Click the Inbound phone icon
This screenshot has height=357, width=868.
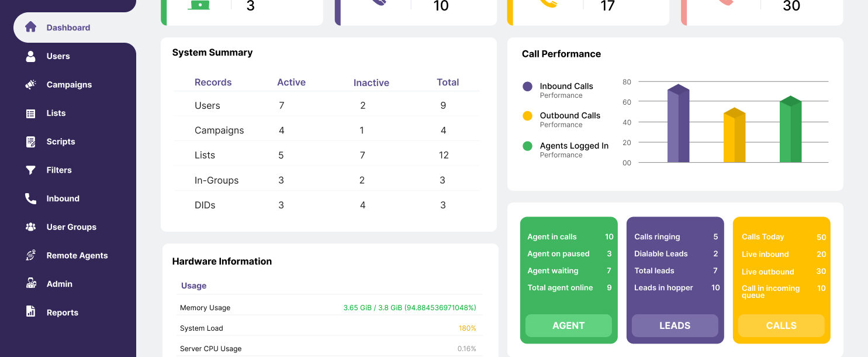tap(31, 199)
